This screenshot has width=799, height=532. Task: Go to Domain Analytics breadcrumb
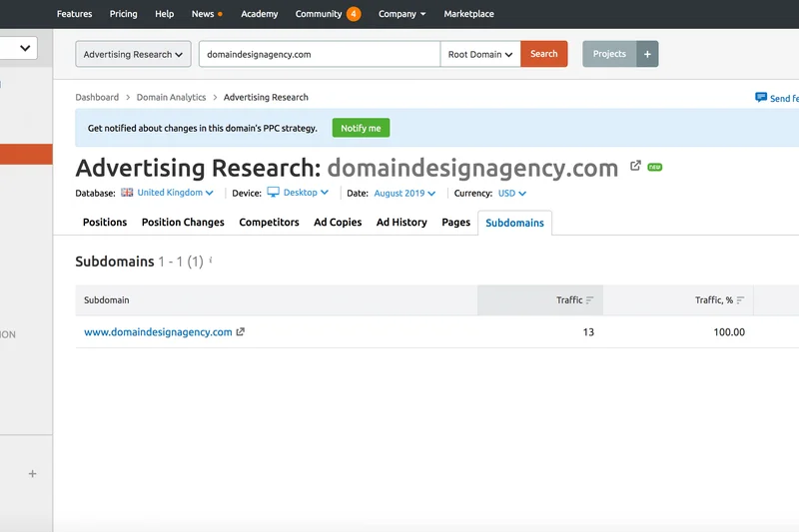click(x=171, y=97)
